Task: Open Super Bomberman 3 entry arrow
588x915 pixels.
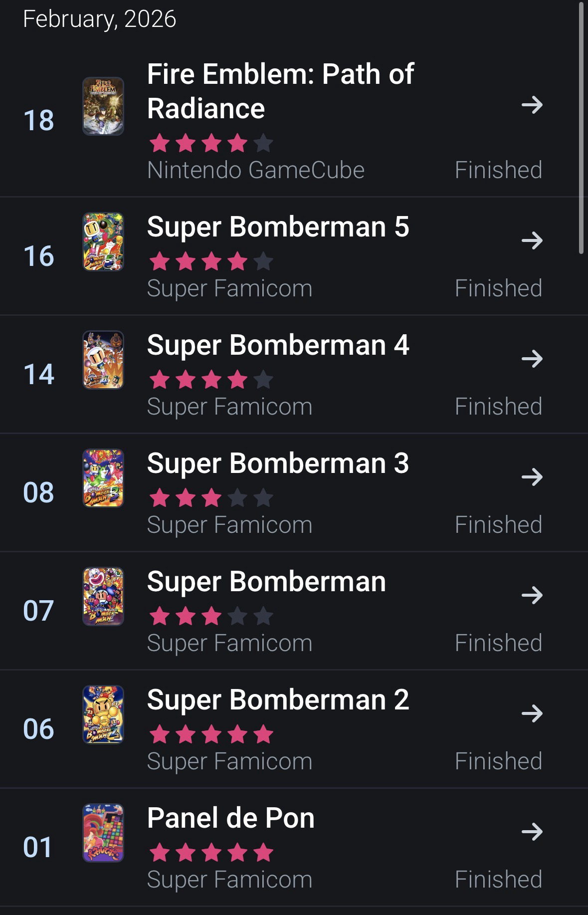Action: pyautogui.click(x=532, y=477)
